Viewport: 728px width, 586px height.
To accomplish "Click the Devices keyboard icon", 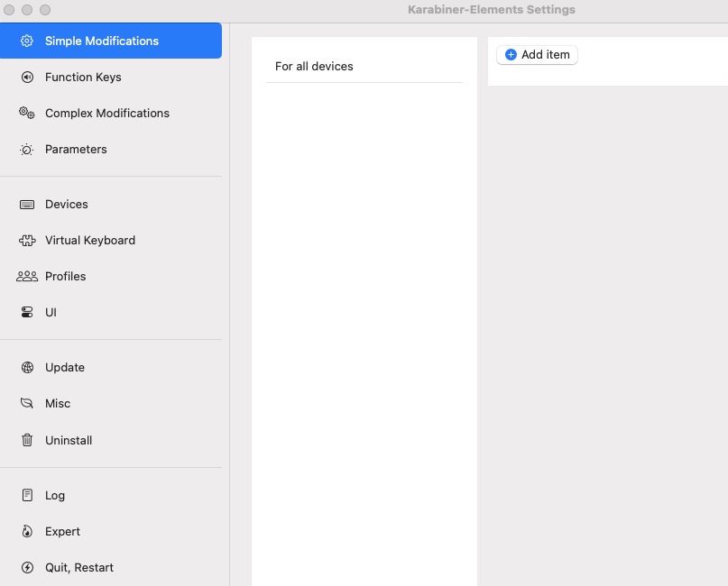I will [27, 205].
